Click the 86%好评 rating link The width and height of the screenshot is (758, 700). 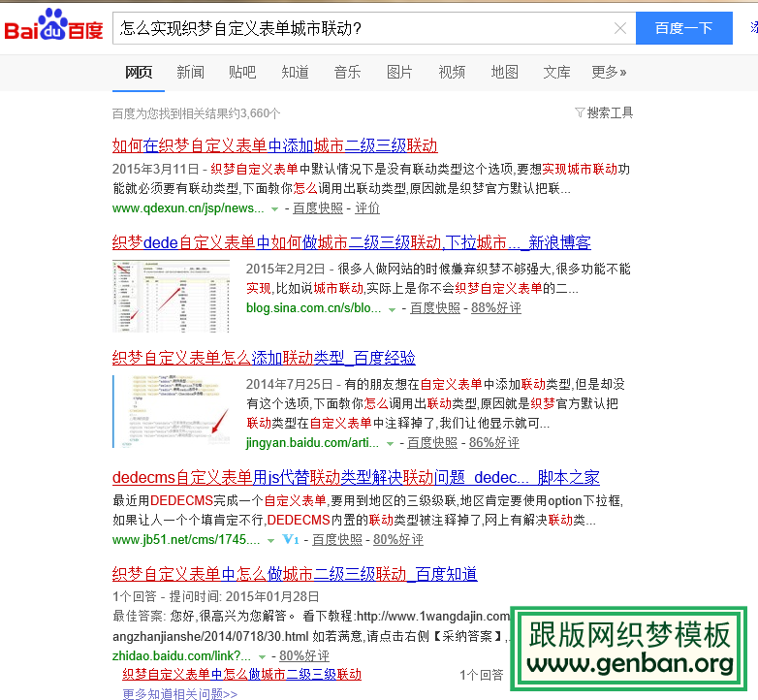[494, 442]
